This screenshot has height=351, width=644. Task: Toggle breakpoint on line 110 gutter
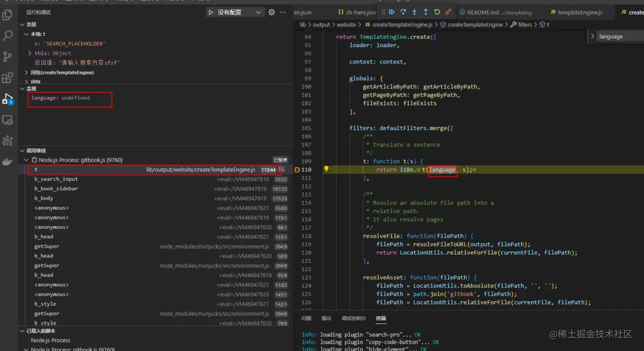click(x=298, y=170)
